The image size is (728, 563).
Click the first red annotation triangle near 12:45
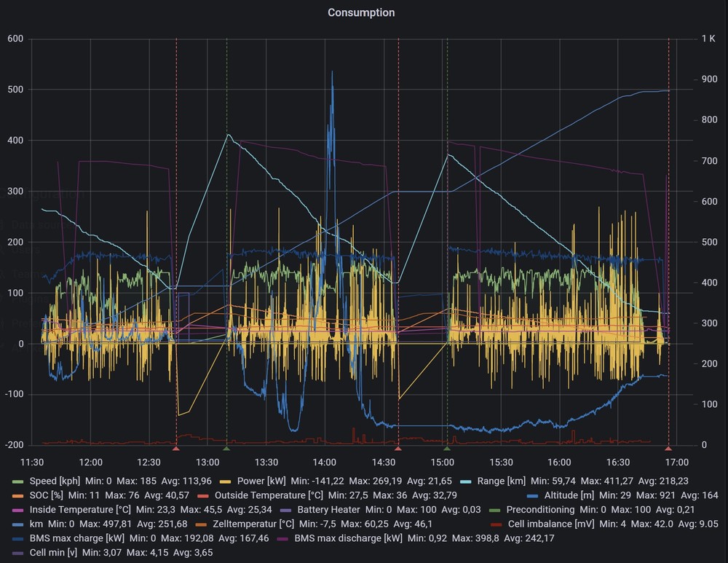pos(175,449)
